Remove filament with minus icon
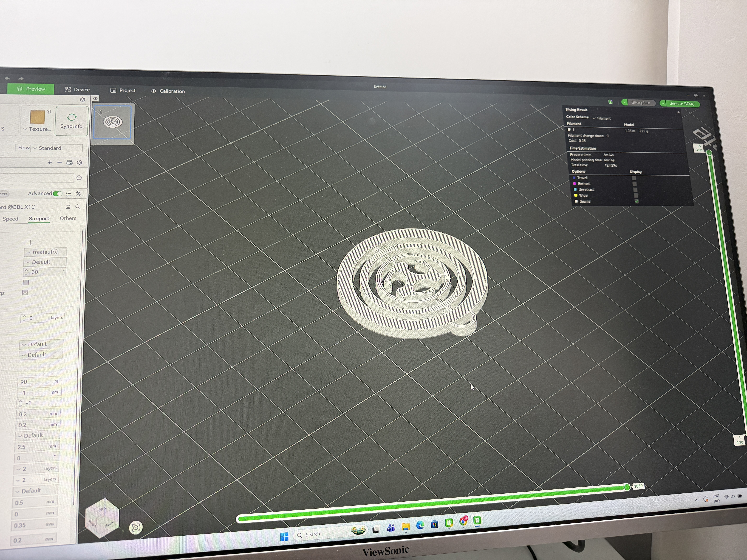Viewport: 747px width, 560px height. tap(59, 162)
